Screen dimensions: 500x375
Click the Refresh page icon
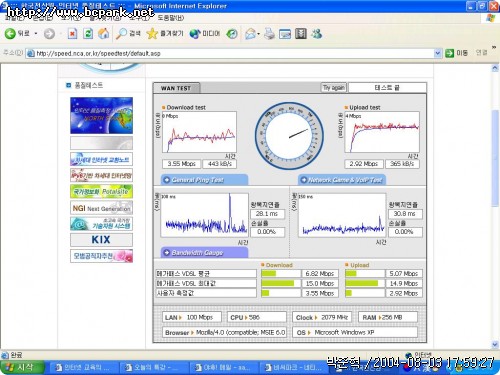tap(88, 34)
